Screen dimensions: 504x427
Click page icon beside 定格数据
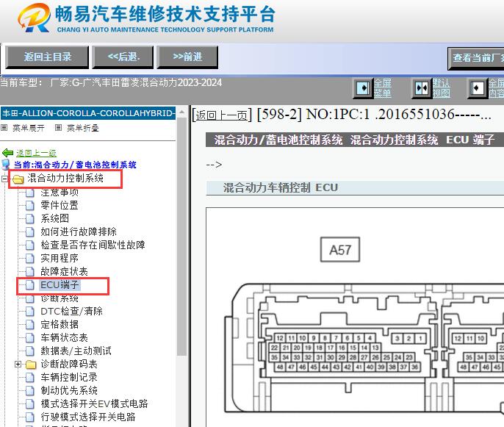tap(30, 324)
